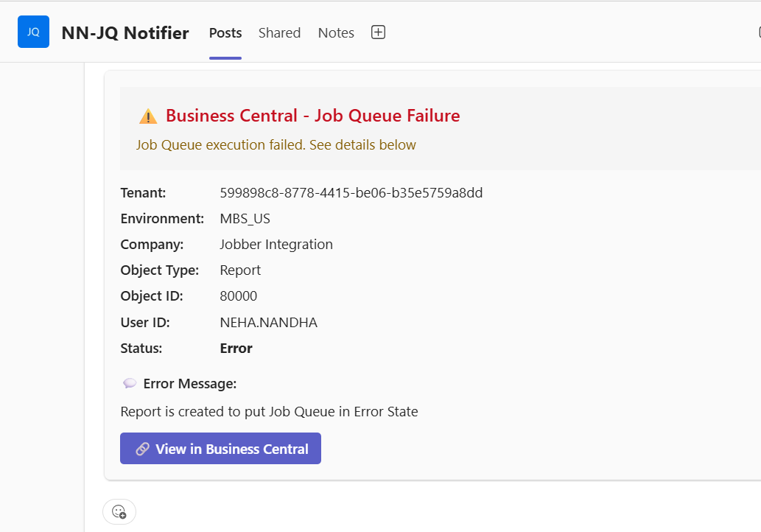Image resolution: width=761 pixels, height=532 pixels.
Task: Click the NEHA.NANDHA user ID value
Action: (x=268, y=322)
